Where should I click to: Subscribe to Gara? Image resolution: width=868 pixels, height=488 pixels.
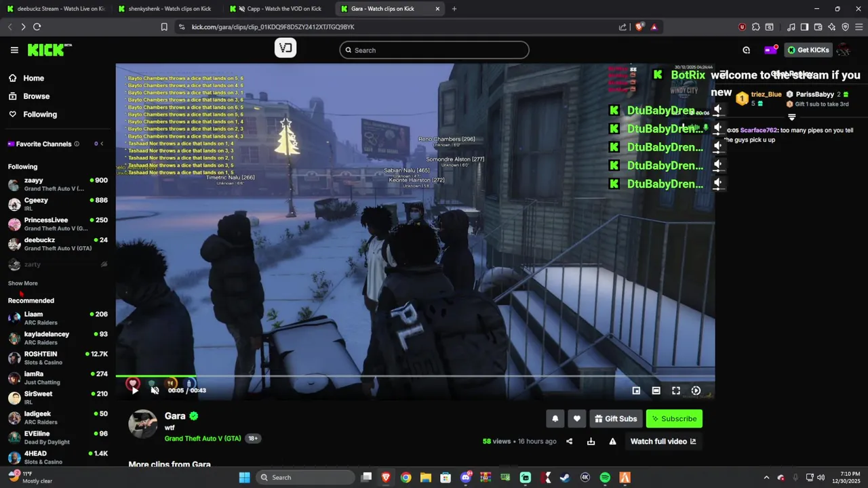[x=674, y=419]
